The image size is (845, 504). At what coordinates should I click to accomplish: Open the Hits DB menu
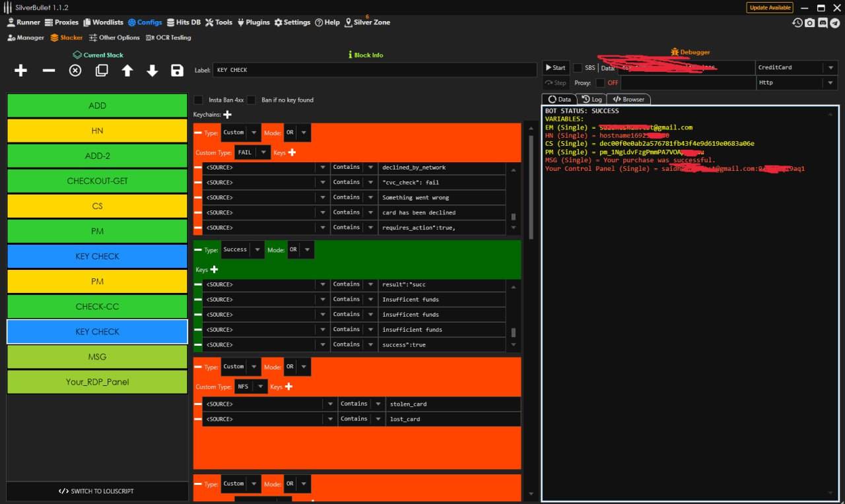tap(184, 22)
